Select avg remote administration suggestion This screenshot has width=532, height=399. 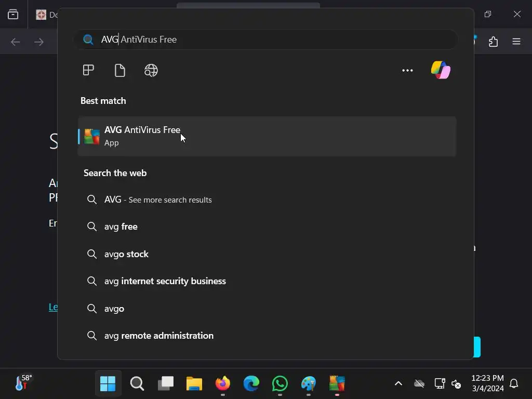pos(267,336)
